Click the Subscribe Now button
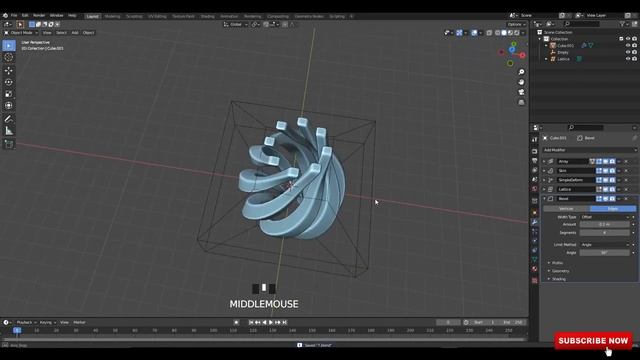The width and height of the screenshot is (640, 360). pos(593,341)
